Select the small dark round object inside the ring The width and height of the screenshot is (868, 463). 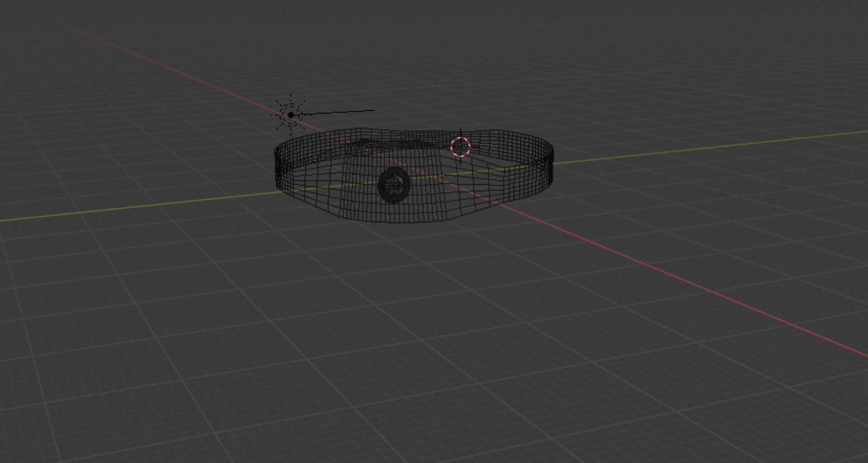[x=394, y=185]
